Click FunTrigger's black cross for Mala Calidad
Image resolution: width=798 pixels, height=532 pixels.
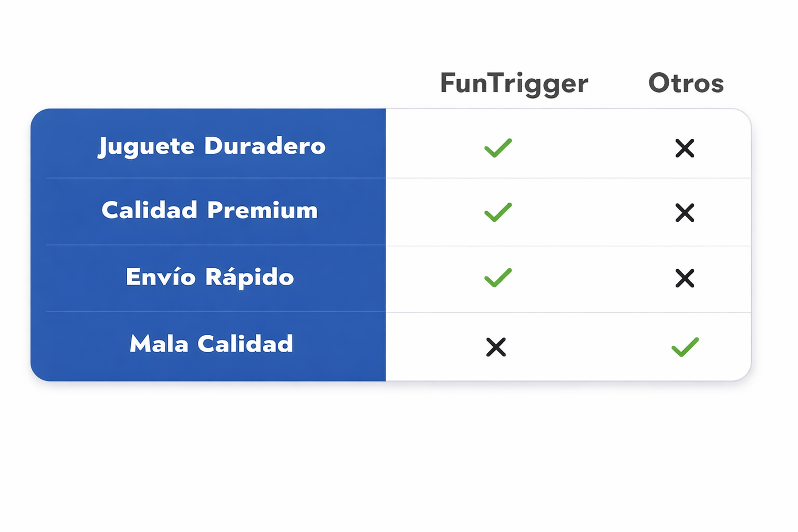point(496,347)
